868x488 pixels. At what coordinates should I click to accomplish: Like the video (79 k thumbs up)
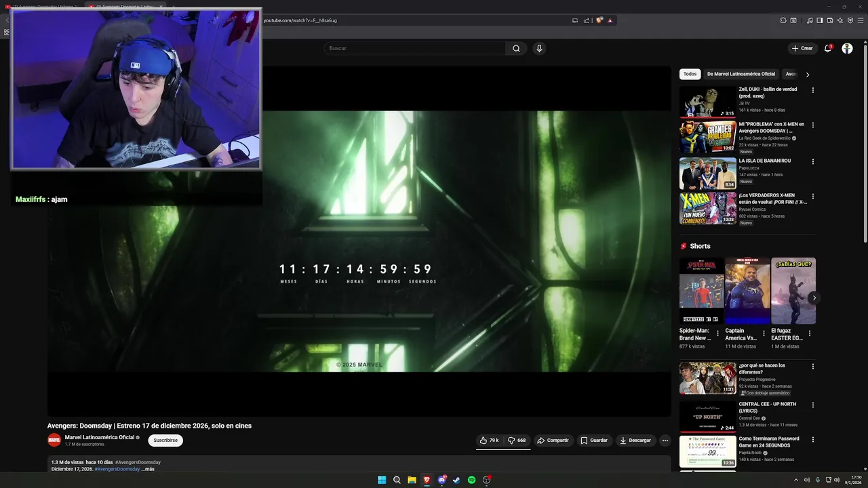pos(489,441)
